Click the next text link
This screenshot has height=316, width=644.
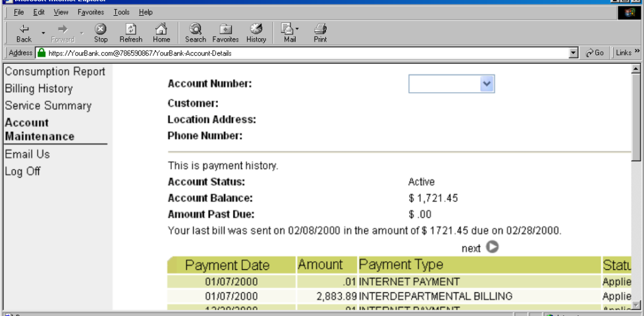471,249
